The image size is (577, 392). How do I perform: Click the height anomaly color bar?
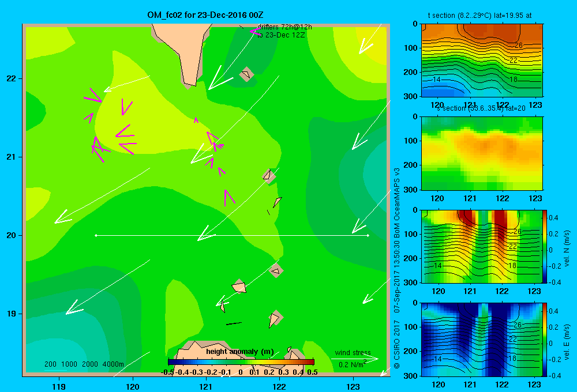tap(241, 362)
